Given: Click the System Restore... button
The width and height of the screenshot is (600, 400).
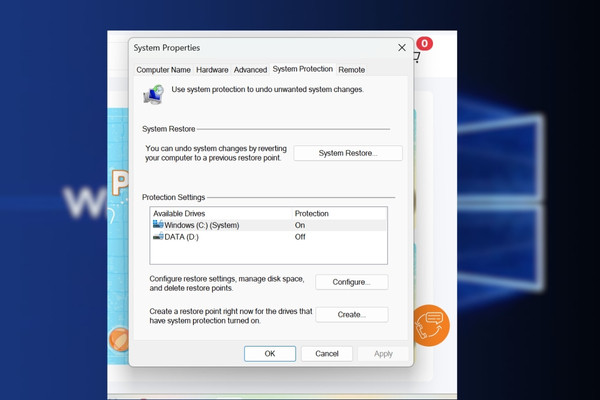Looking at the screenshot, I should point(348,153).
